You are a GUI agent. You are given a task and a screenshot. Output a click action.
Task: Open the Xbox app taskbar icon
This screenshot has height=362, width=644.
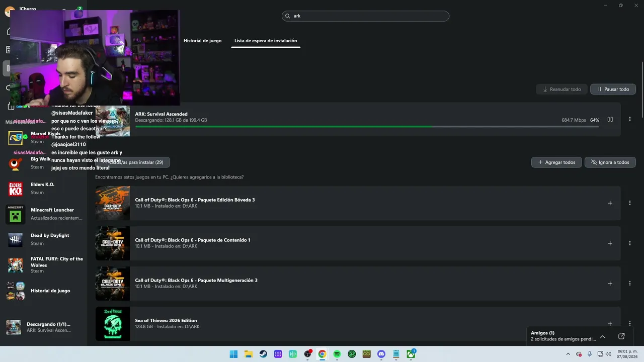[x=411, y=354]
